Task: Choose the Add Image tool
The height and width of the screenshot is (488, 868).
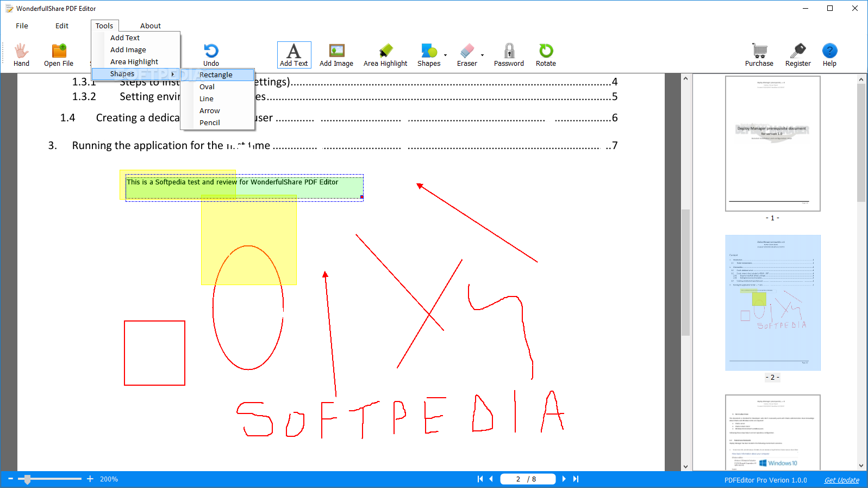Action: pyautogui.click(x=336, y=55)
